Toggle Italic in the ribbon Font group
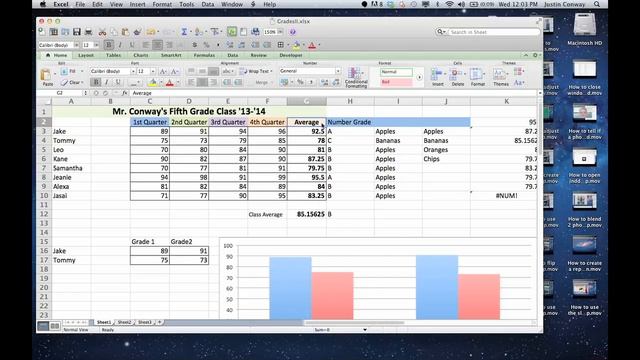640x360 pixels. [107, 82]
